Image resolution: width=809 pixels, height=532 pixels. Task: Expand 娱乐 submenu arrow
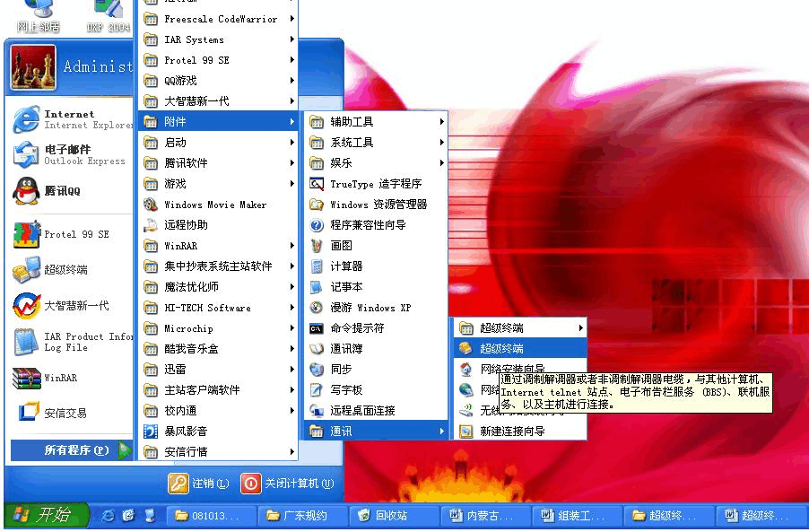(x=441, y=163)
